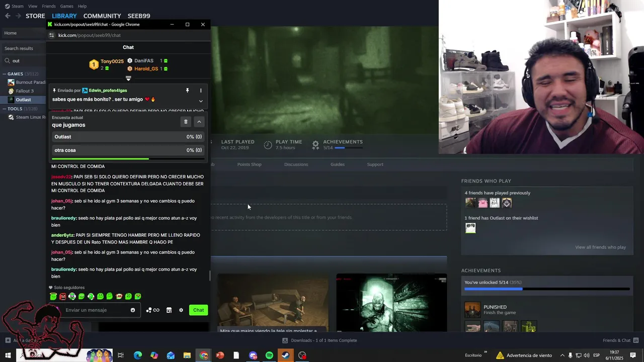This screenshot has height=362, width=644.
Task: Open File Explorer from the taskbar
Action: coord(187,355)
